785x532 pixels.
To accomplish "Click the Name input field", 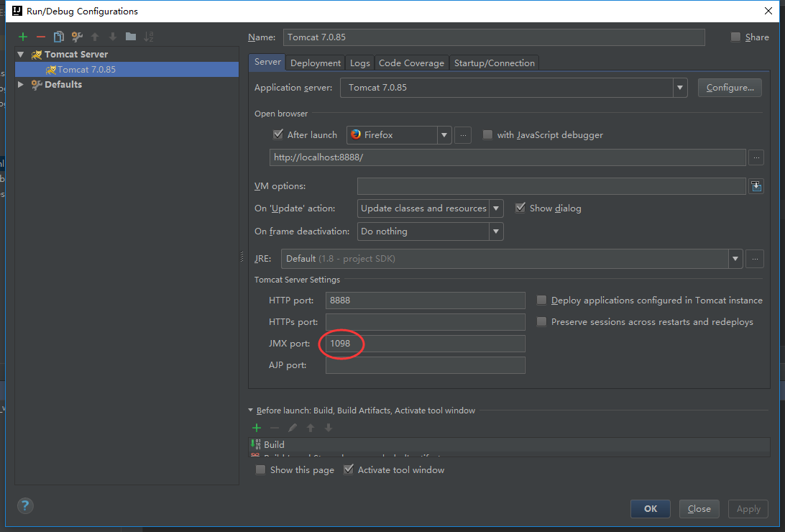I will 494,37.
